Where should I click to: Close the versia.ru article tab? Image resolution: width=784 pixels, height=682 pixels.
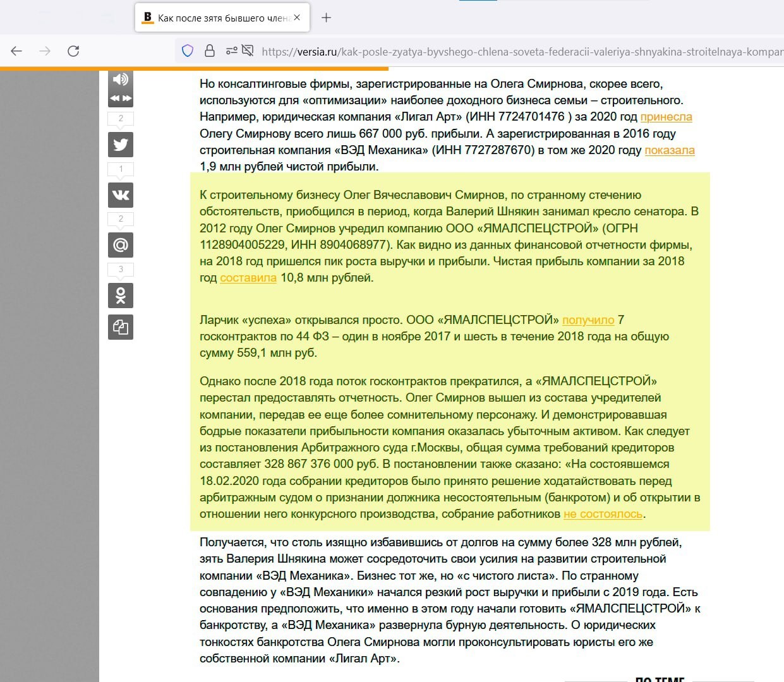pyautogui.click(x=297, y=18)
